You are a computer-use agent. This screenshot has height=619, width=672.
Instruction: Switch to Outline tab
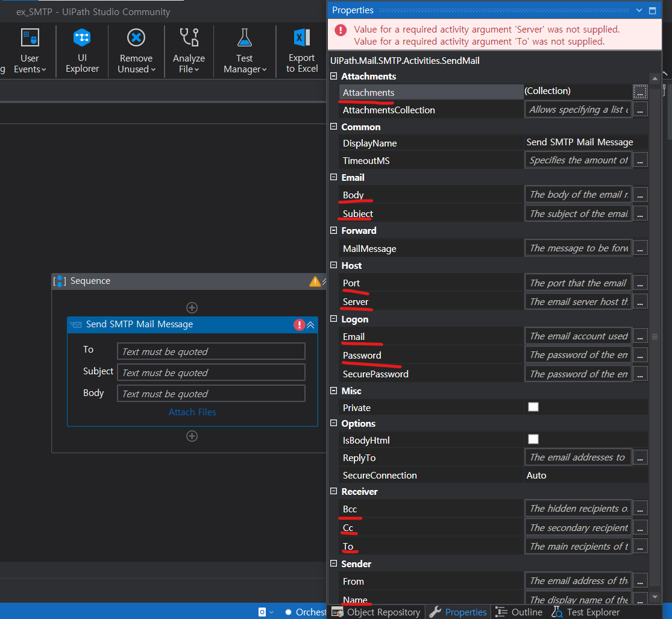pyautogui.click(x=520, y=612)
